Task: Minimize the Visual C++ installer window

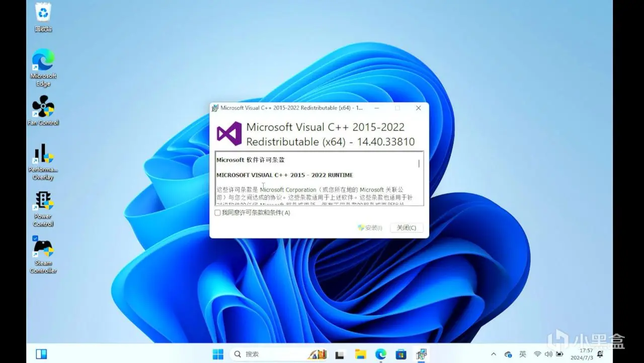Action: coord(376,108)
